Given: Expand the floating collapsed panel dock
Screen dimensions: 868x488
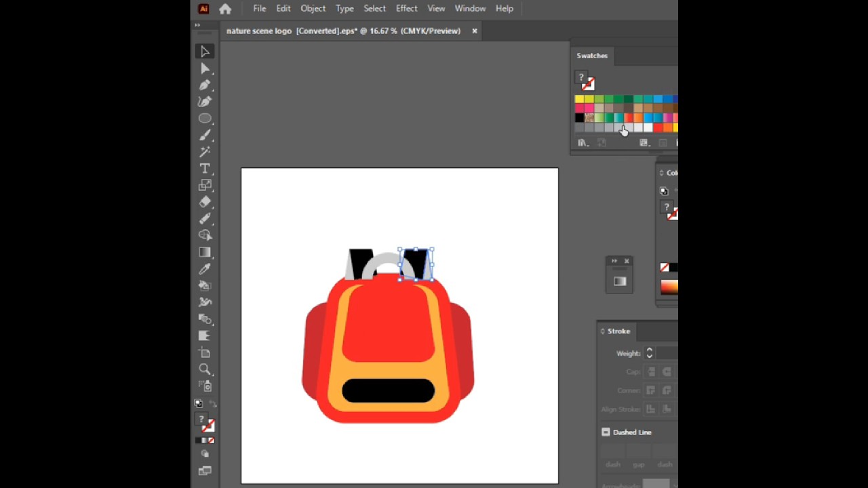Looking at the screenshot, I should 614,261.
